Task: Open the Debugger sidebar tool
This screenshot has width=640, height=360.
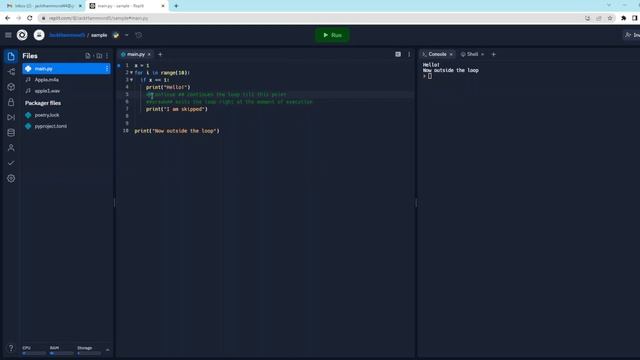Action: pyautogui.click(x=11, y=118)
